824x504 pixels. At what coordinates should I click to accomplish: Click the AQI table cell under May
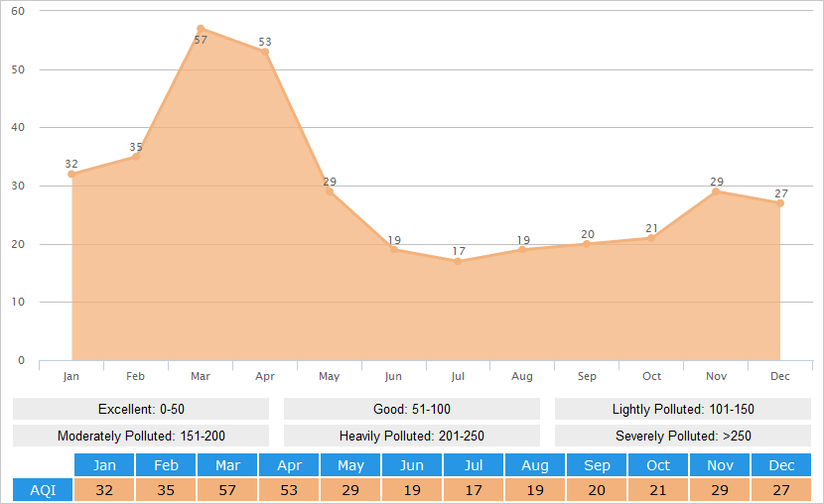coord(350,490)
